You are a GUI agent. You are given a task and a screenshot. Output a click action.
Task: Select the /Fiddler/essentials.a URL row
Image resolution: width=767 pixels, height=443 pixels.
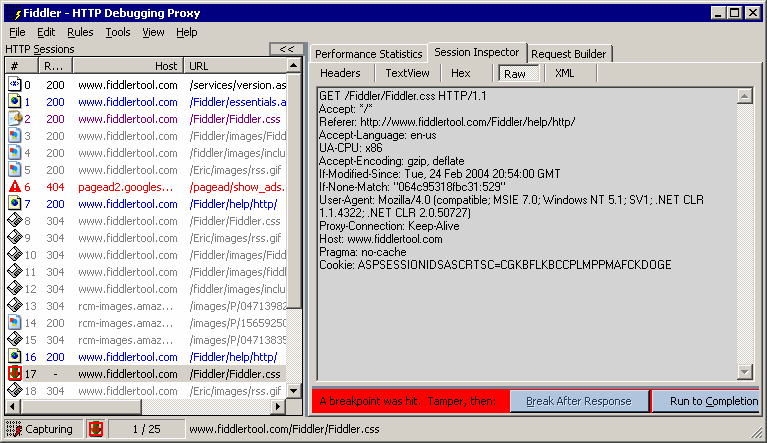point(146,102)
